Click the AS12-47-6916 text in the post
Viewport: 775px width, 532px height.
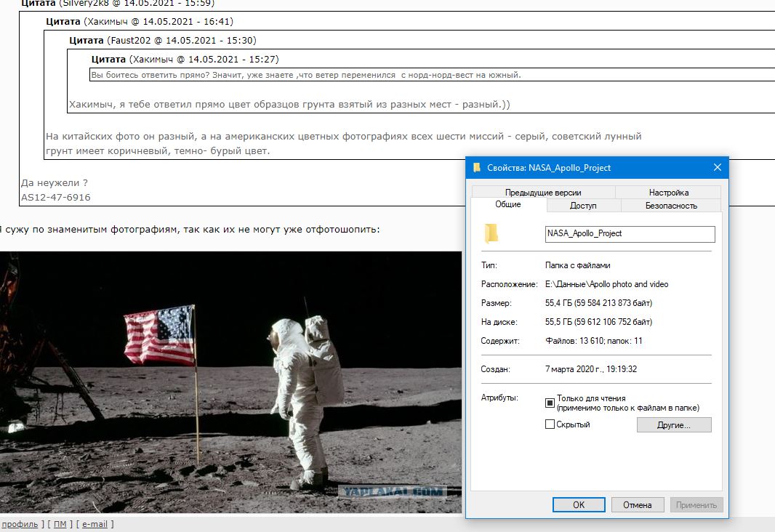[55, 197]
